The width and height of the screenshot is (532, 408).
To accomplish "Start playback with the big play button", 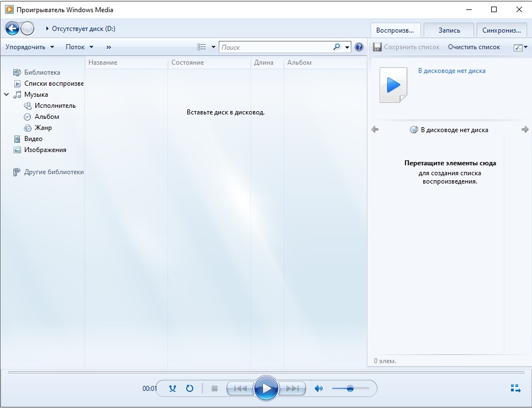I will tap(266, 388).
